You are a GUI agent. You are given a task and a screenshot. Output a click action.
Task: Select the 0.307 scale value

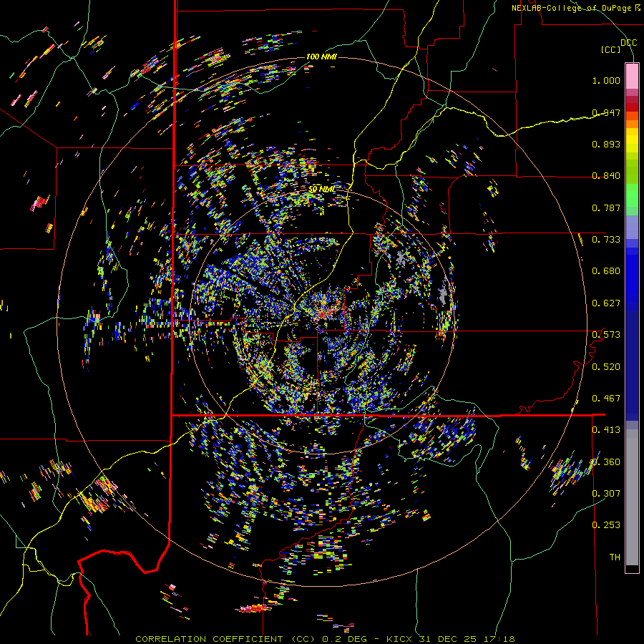coord(606,494)
